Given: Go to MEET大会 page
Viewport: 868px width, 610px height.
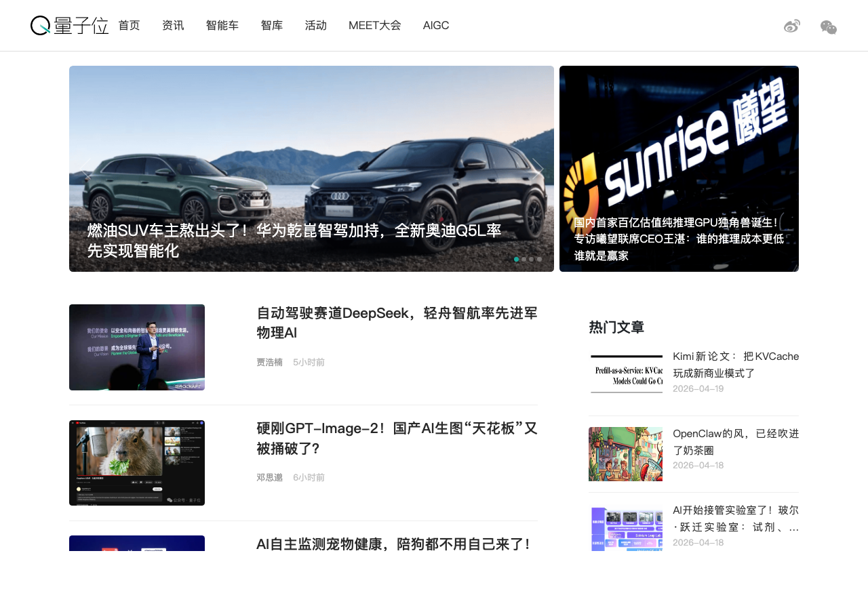Looking at the screenshot, I should [x=375, y=26].
